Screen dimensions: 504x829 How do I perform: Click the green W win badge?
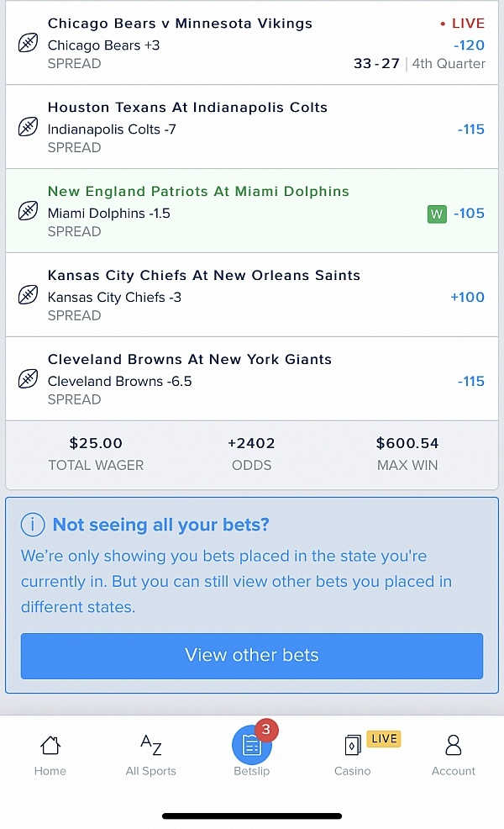(x=437, y=214)
